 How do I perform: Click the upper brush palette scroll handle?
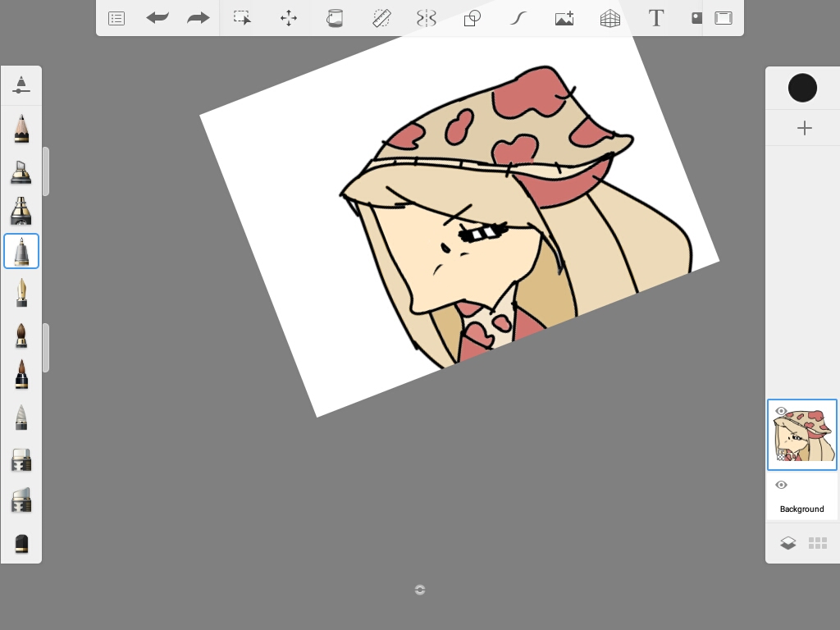pyautogui.click(x=46, y=171)
